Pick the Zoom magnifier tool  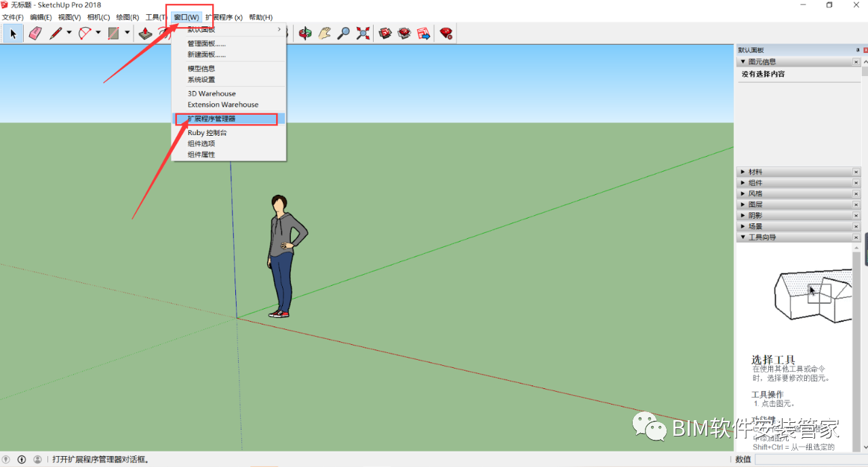[344, 33]
